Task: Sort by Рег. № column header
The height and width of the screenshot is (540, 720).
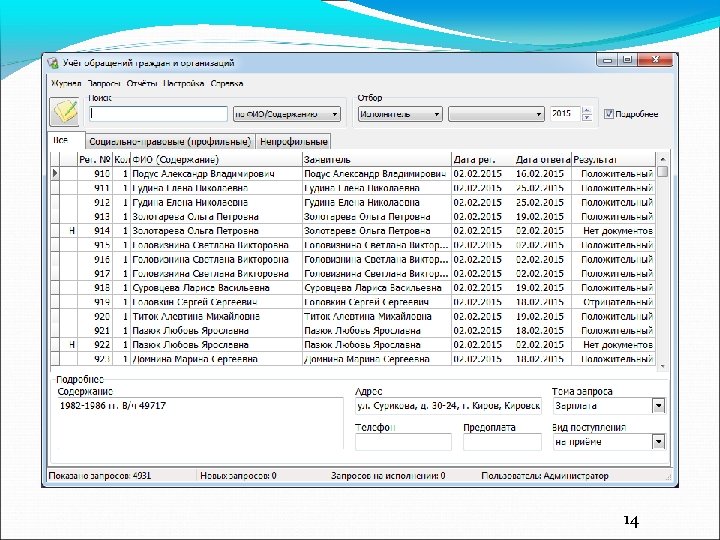Action: tap(95, 159)
